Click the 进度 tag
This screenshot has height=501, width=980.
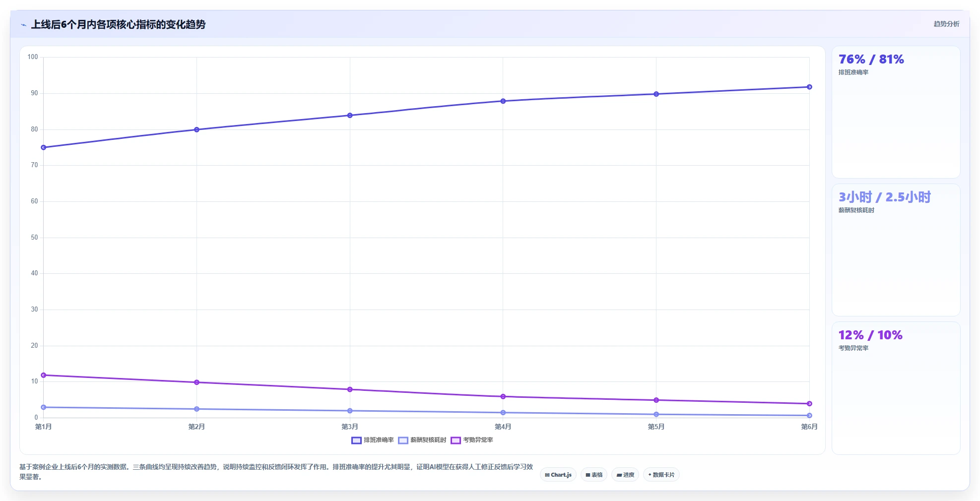625,475
